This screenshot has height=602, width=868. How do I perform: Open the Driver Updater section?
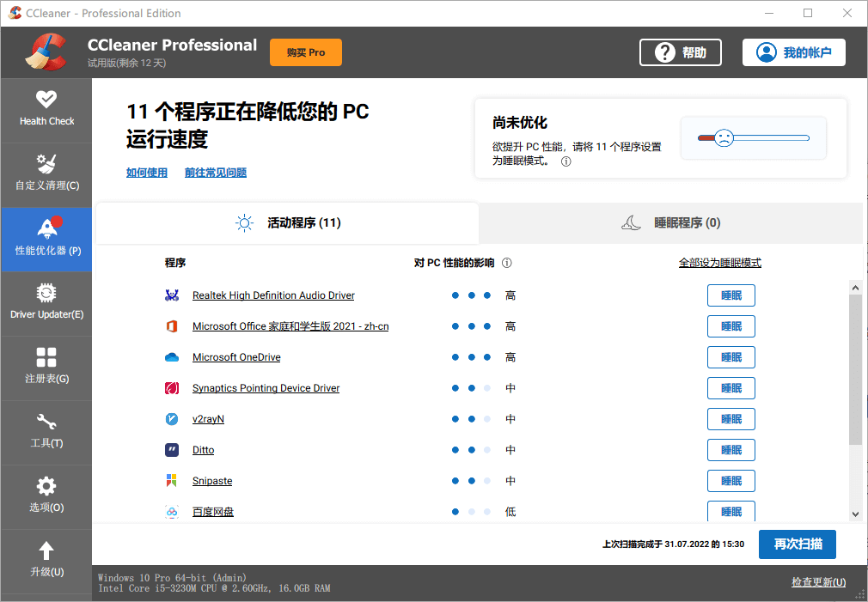click(46, 303)
